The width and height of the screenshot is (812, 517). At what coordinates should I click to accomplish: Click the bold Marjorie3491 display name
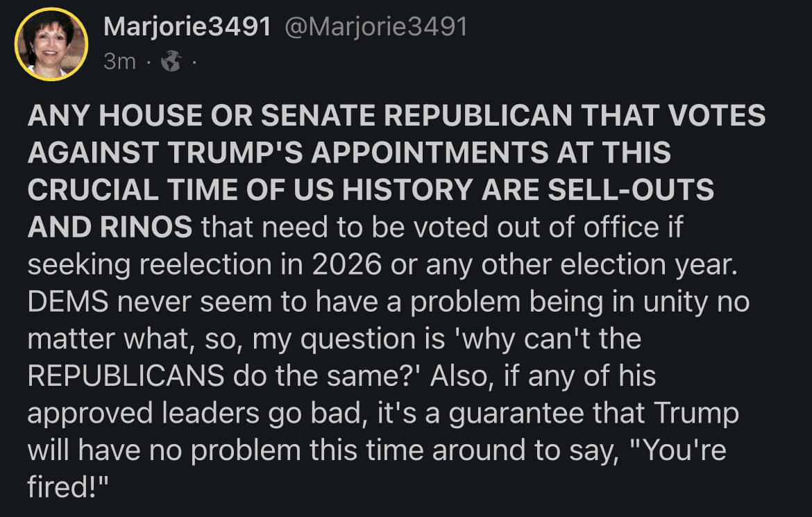point(186,27)
